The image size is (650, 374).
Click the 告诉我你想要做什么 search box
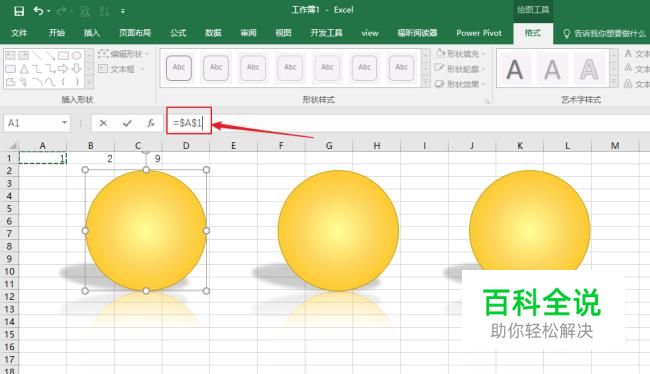[604, 34]
